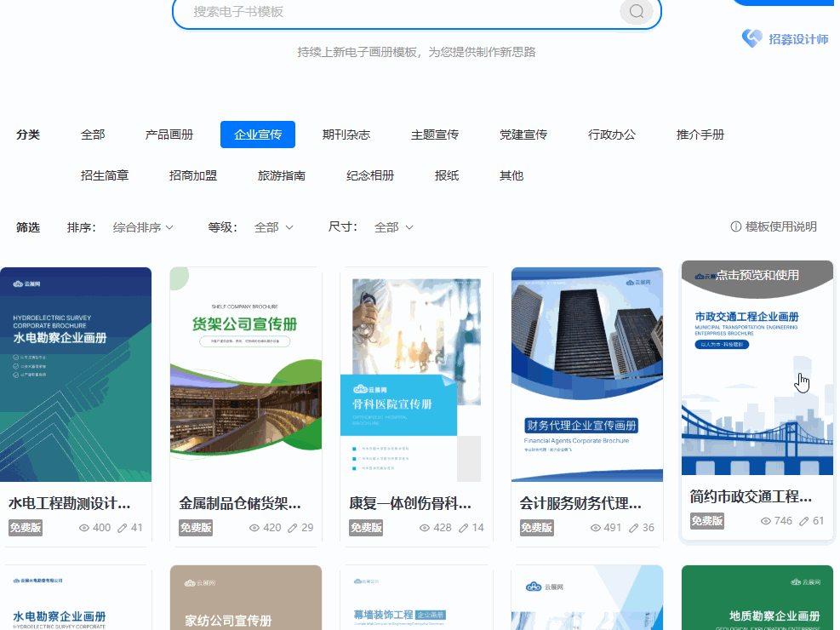Click the pencil icon showing 61
Image resolution: width=840 pixels, height=630 pixels.
coord(803,521)
